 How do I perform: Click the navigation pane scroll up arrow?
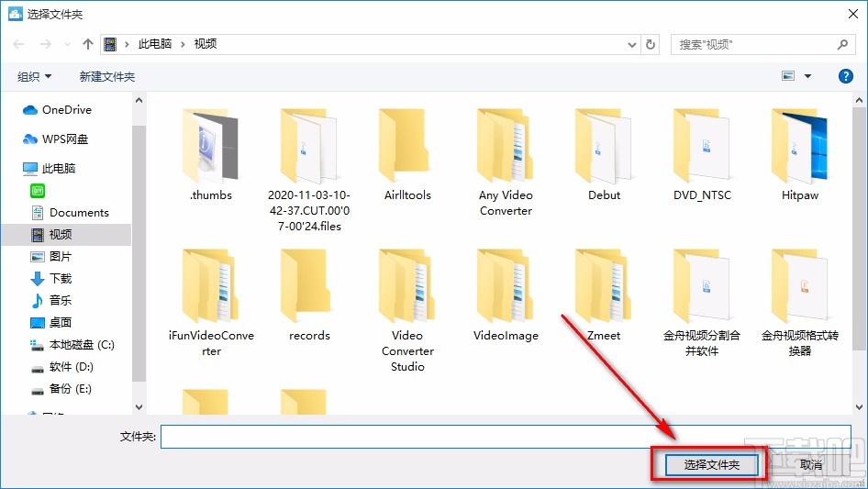[139, 100]
